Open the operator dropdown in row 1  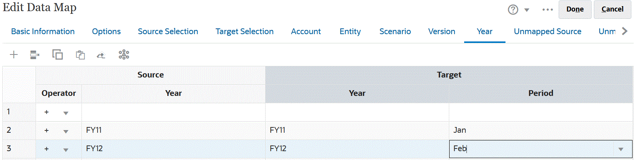(x=66, y=113)
